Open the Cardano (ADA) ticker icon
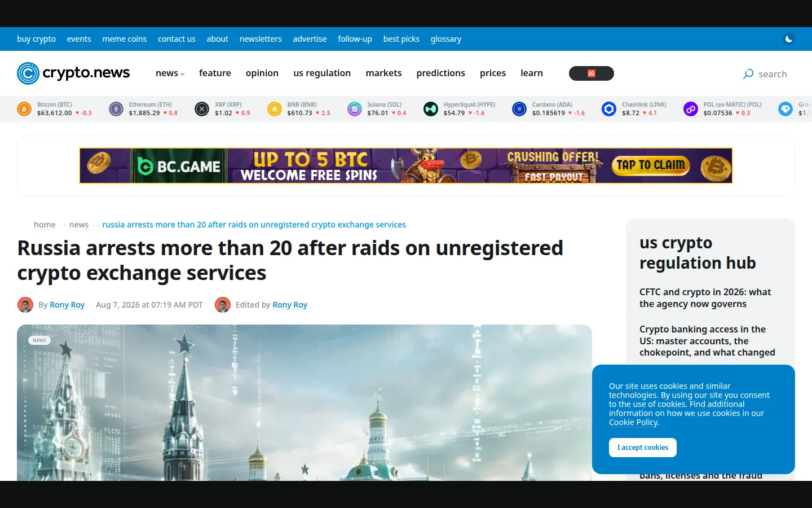The height and width of the screenshot is (508, 812). (519, 109)
